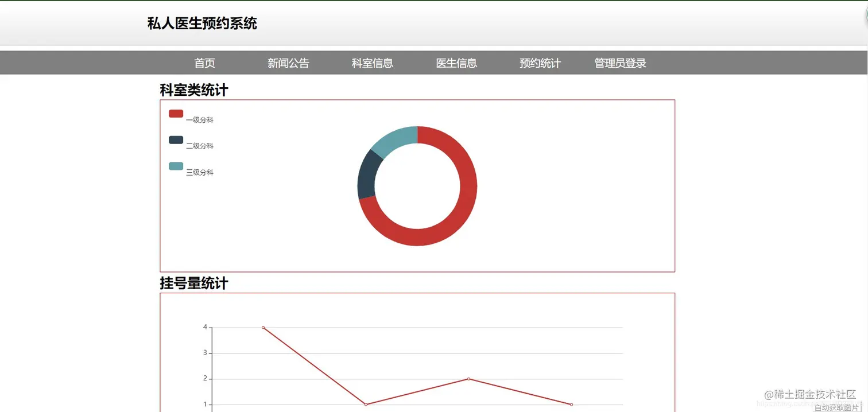
Task: Click the 一级分科 legend label
Action: 200,120
